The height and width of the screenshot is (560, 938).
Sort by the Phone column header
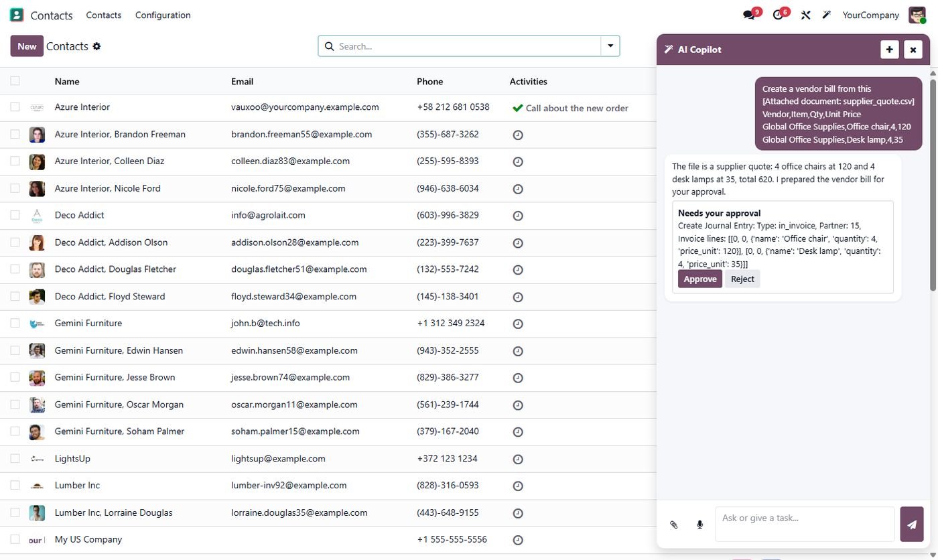tap(429, 81)
